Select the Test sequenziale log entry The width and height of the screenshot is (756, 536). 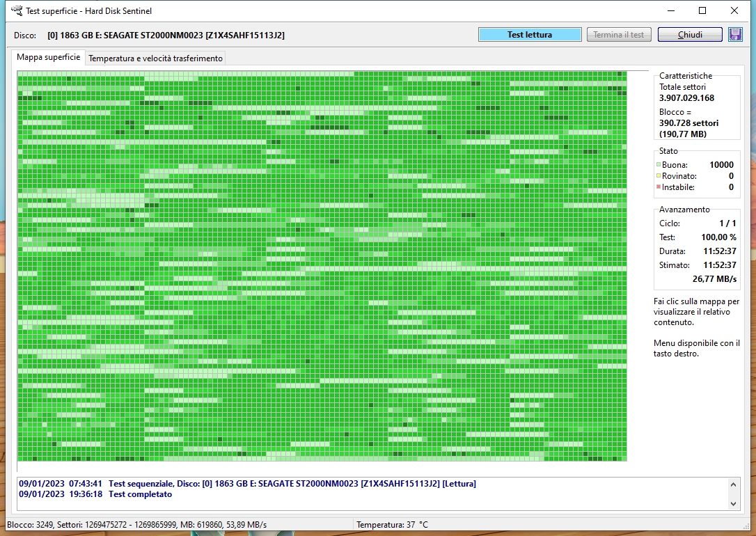coord(247,484)
